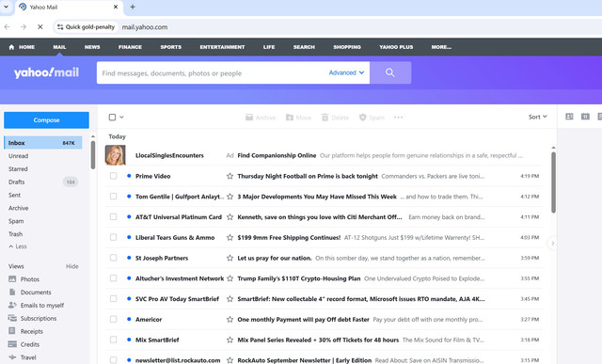Open the More... navigation menu
The width and height of the screenshot is (602, 364).
(x=441, y=47)
